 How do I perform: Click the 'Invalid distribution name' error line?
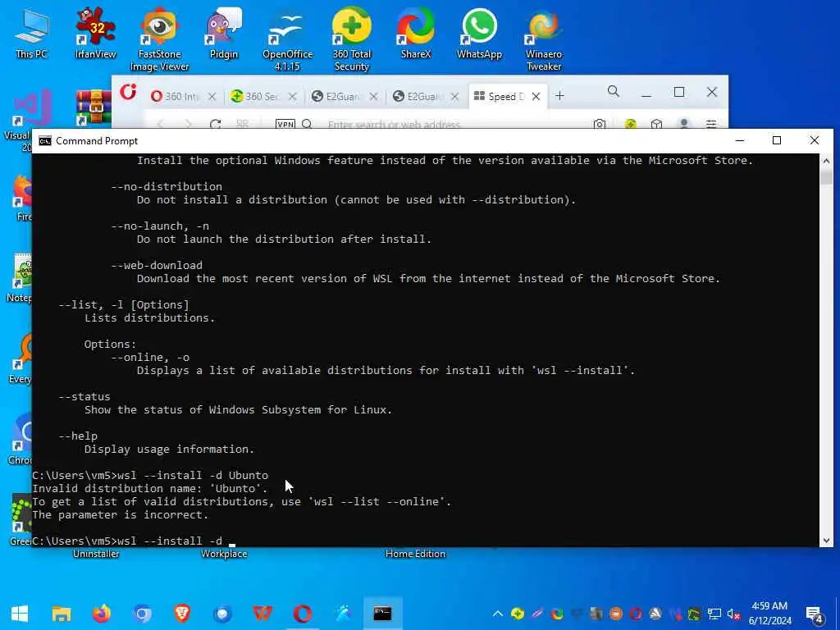pyautogui.click(x=150, y=489)
